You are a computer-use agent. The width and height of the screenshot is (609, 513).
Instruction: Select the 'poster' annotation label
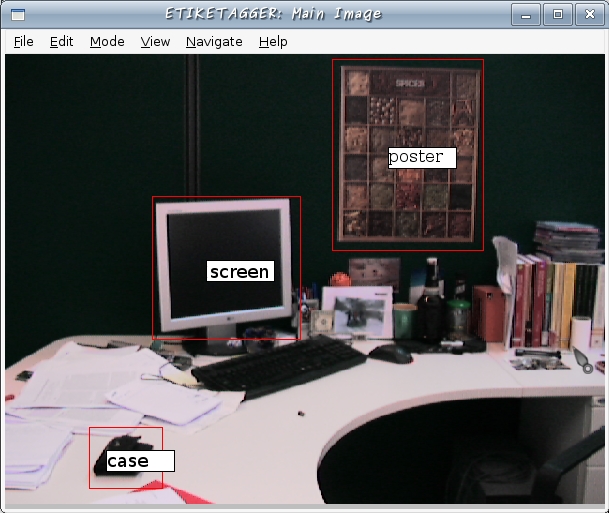(x=422, y=158)
